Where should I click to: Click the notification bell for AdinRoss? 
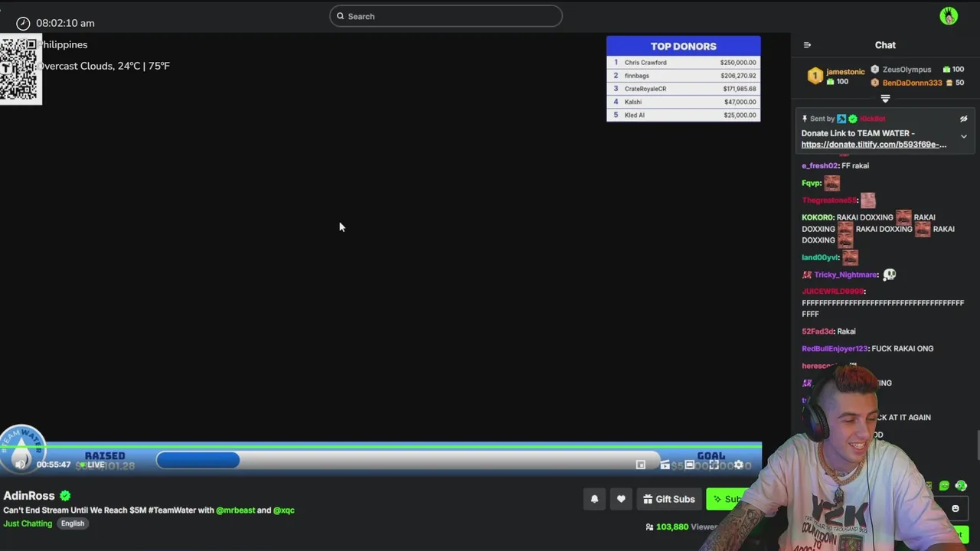tap(594, 499)
